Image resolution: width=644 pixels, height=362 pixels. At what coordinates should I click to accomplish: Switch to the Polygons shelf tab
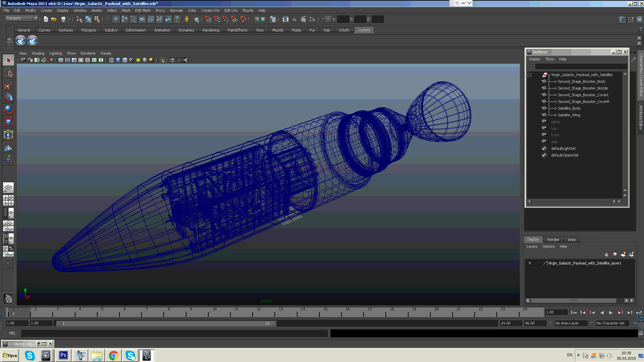[x=89, y=30]
